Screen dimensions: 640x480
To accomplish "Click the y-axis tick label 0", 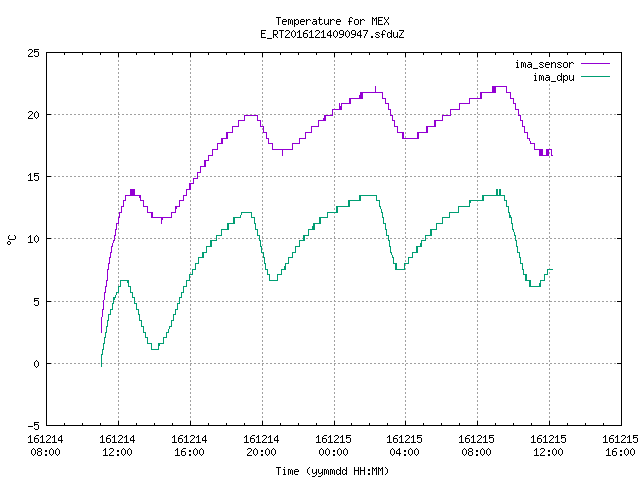I will [36, 364].
